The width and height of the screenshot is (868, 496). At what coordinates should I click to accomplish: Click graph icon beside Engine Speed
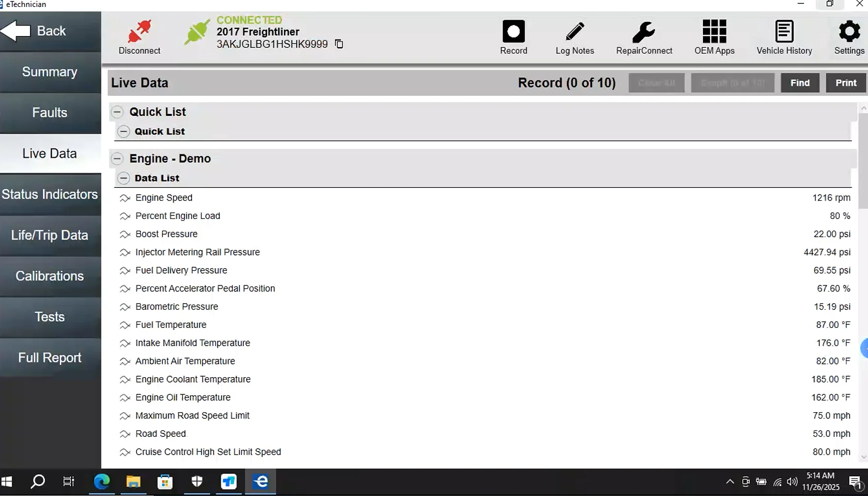pos(125,198)
